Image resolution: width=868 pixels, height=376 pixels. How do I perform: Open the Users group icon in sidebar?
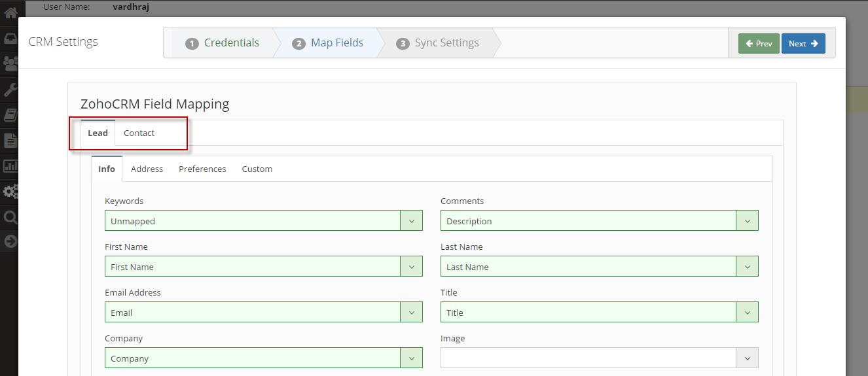click(x=10, y=63)
